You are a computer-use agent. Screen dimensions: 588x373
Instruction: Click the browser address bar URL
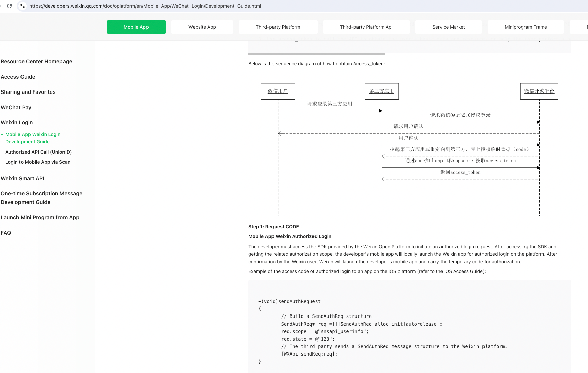[x=145, y=6]
